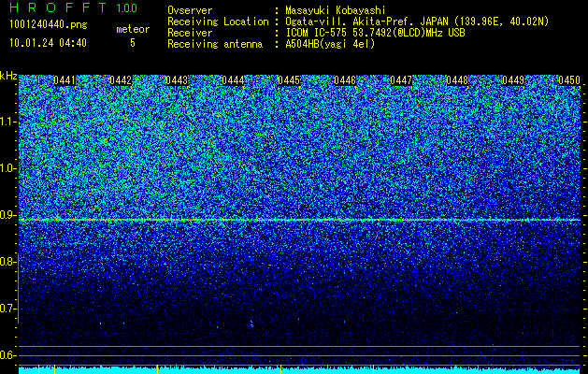588x374 pixels.
Task: Click the 0444 time marker label
Action: (x=233, y=80)
